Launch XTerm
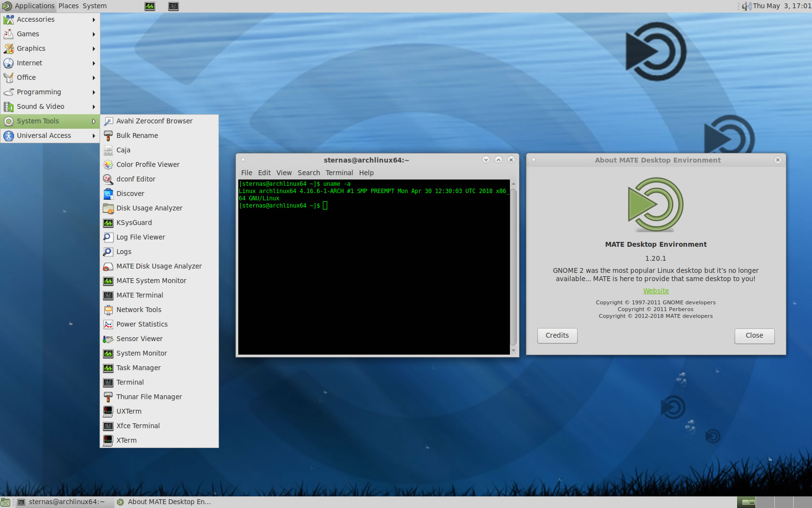This screenshot has width=812, height=508. point(159,440)
